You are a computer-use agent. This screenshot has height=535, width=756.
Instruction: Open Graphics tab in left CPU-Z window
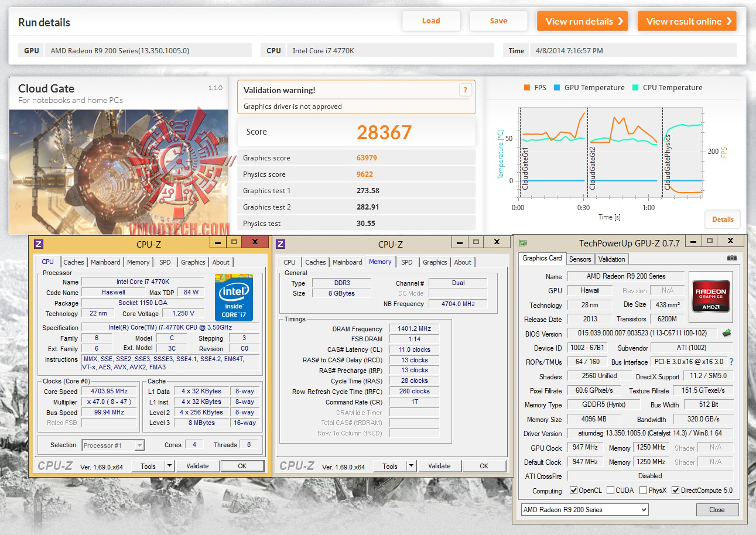(x=193, y=262)
